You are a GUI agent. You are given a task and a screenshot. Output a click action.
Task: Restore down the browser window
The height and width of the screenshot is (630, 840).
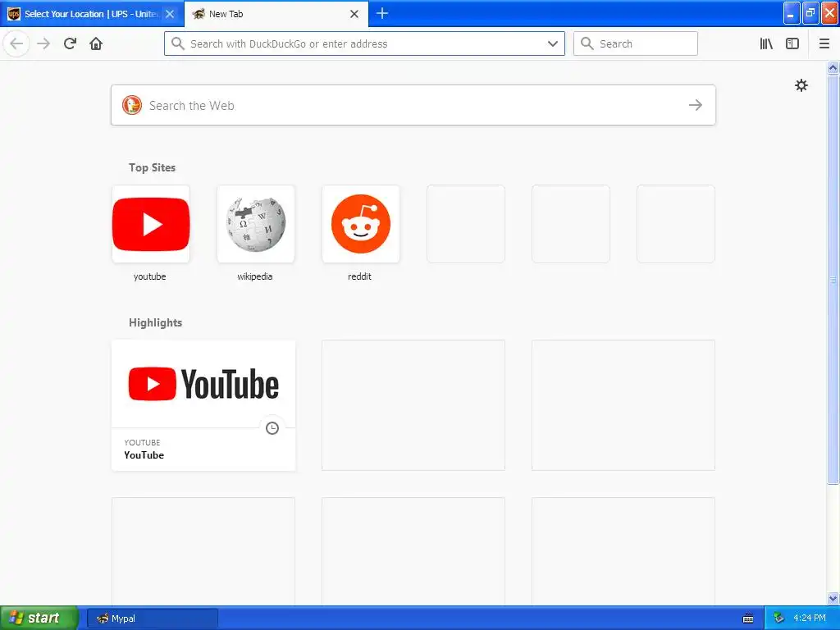pos(810,13)
